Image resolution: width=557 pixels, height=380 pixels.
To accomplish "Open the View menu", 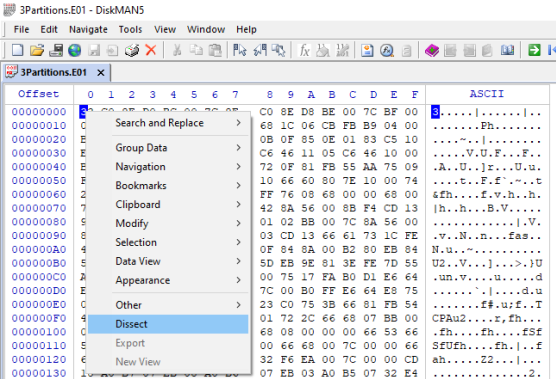I will pyautogui.click(x=165, y=29).
